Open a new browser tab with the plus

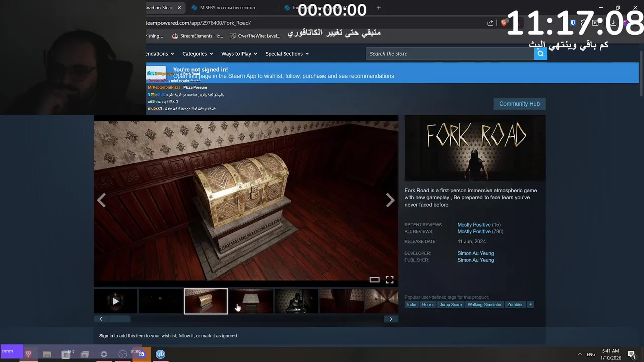point(379,8)
